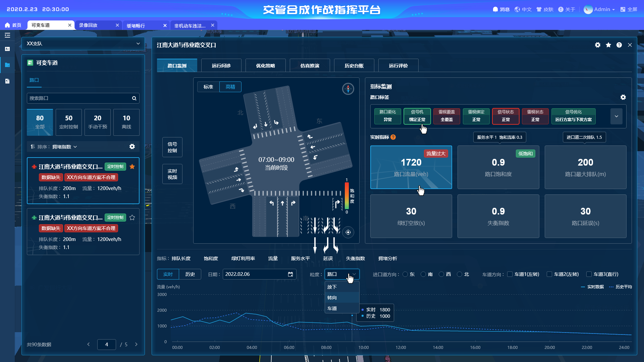The height and width of the screenshot is (362, 644).
Task: Close the 缓堵畅行 tab
Action: [x=165, y=25]
